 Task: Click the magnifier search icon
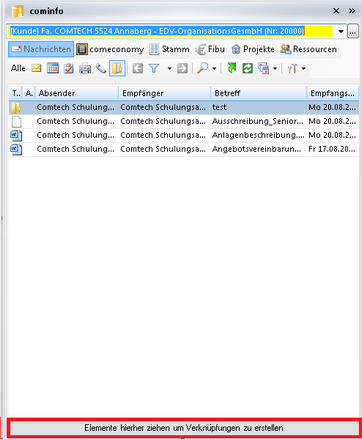pos(202,68)
